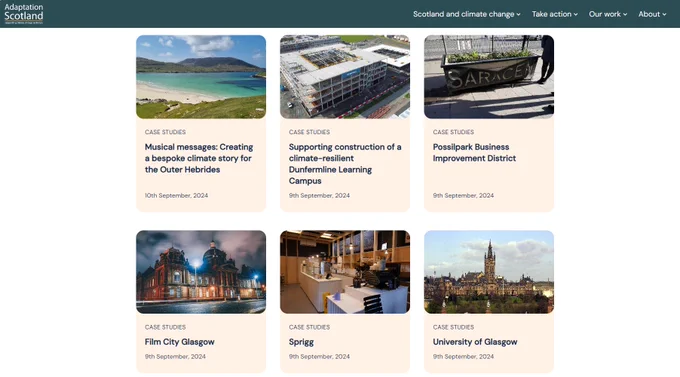Open Musical messages Outer Hebrides article title
Viewport: 680px width, 377px height.
coord(199,158)
